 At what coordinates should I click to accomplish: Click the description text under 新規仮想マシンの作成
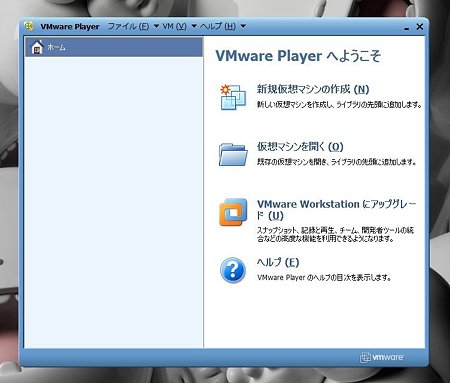pos(339,105)
